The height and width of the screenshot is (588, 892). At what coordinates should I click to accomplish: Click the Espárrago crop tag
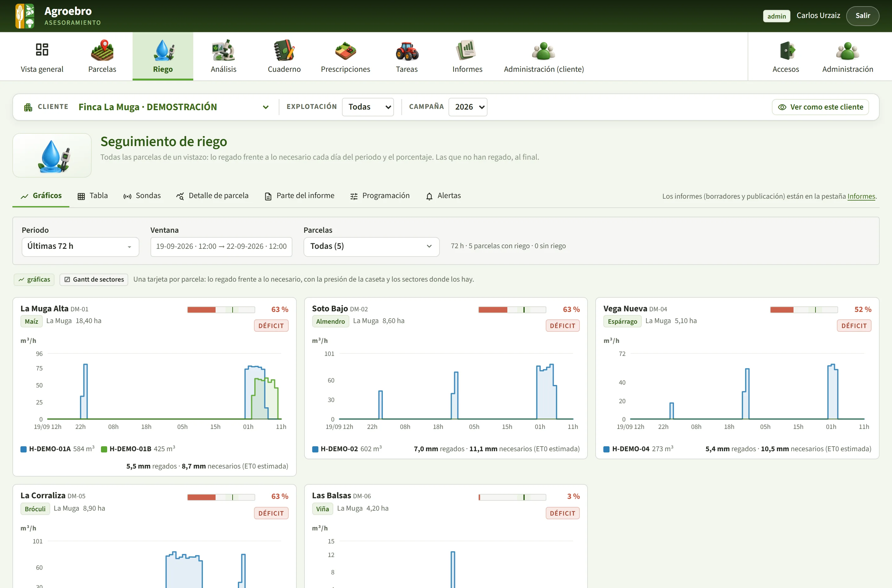[x=622, y=321]
